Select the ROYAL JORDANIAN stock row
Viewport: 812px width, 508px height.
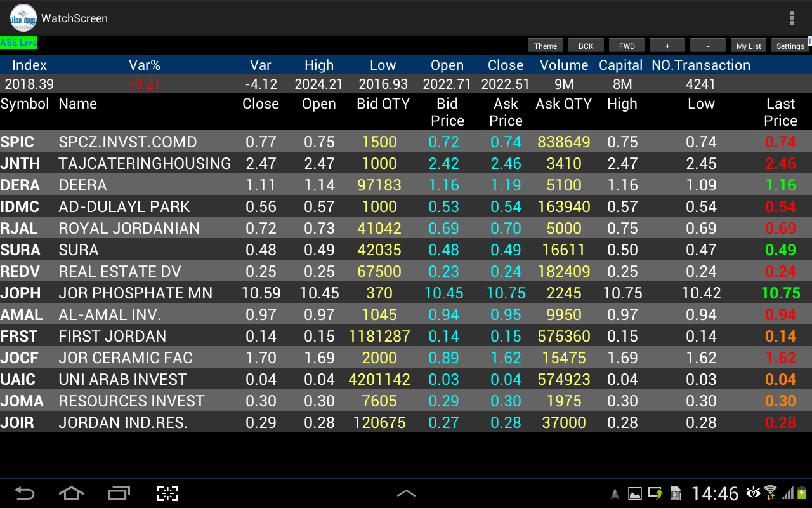point(254,228)
